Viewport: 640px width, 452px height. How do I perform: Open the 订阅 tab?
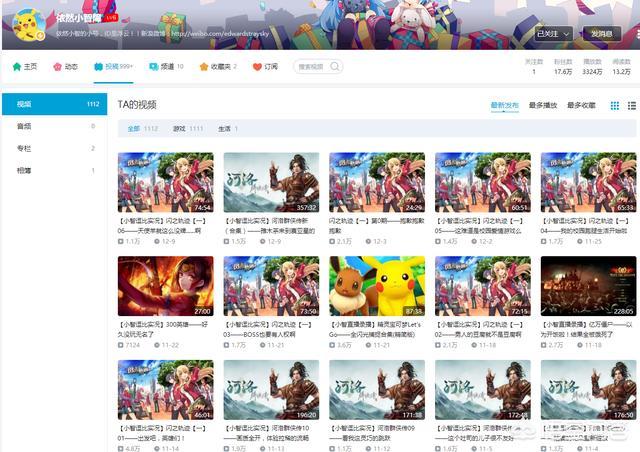pos(265,67)
